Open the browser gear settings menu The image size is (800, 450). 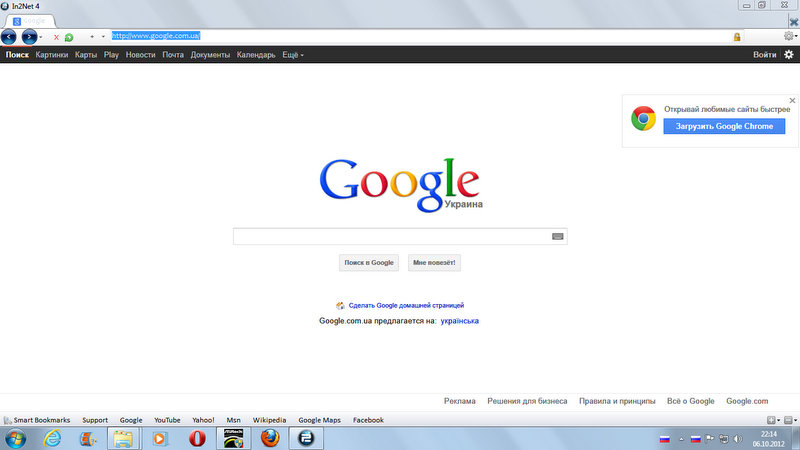point(789,36)
